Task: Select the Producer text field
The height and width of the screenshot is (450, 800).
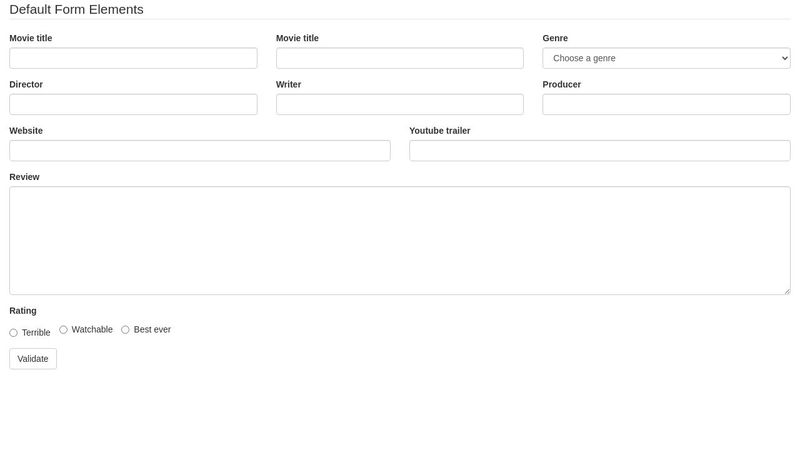Action: [666, 104]
